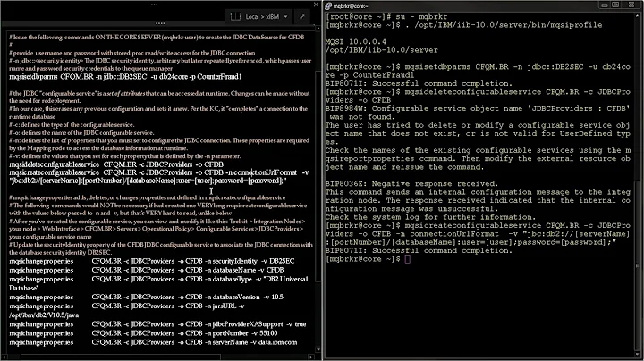The image size is (644, 361).
Task: Click the notes line ending '-n databaseName -v CFDB'
Action: pyautogui.click(x=146, y=270)
